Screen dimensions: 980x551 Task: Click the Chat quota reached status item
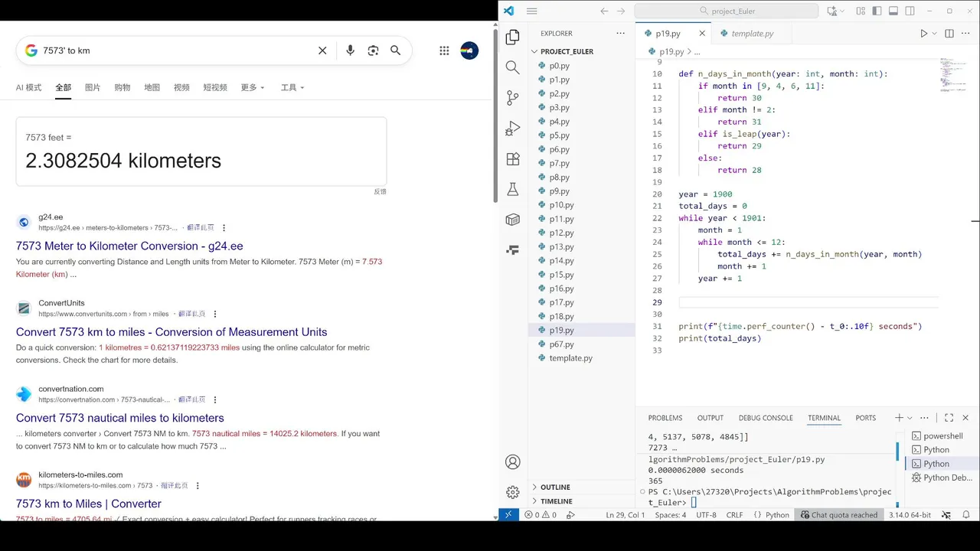point(838,515)
